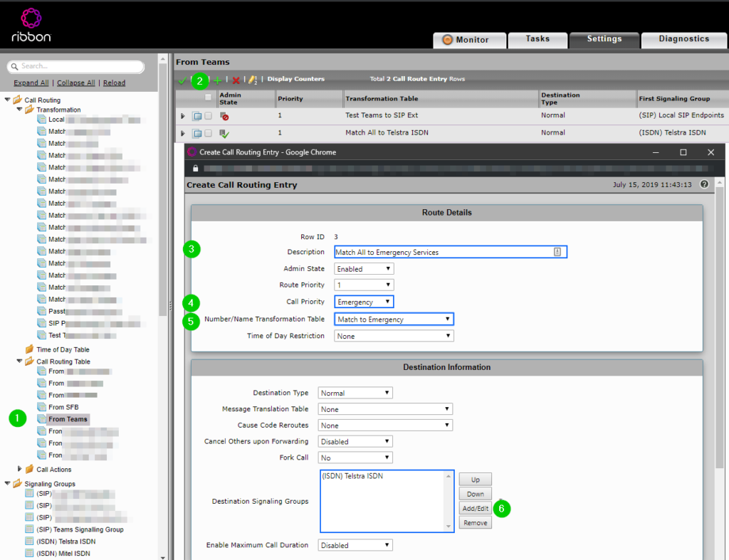Click disabled admin state icon in first row
Image resolution: width=729 pixels, height=560 pixels.
[224, 116]
